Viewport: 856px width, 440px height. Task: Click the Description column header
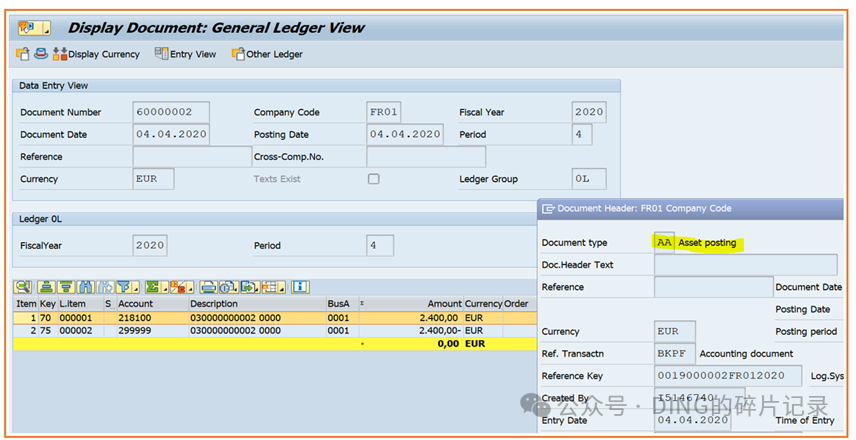click(x=258, y=304)
